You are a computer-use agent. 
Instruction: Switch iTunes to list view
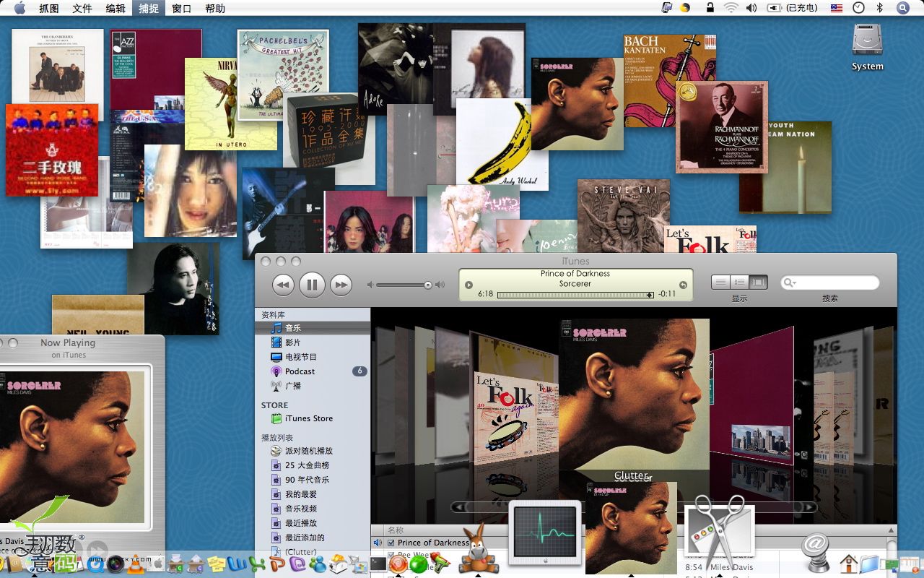point(720,282)
